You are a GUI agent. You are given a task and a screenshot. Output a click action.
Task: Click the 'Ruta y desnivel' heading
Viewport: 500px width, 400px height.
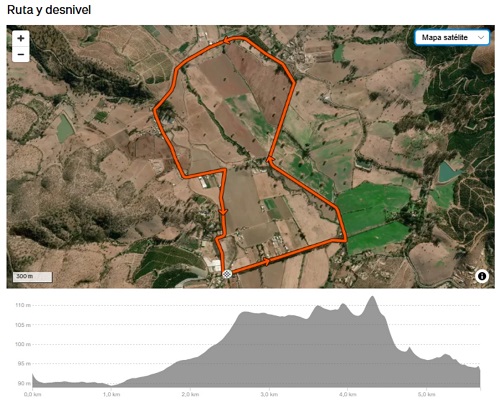point(49,10)
